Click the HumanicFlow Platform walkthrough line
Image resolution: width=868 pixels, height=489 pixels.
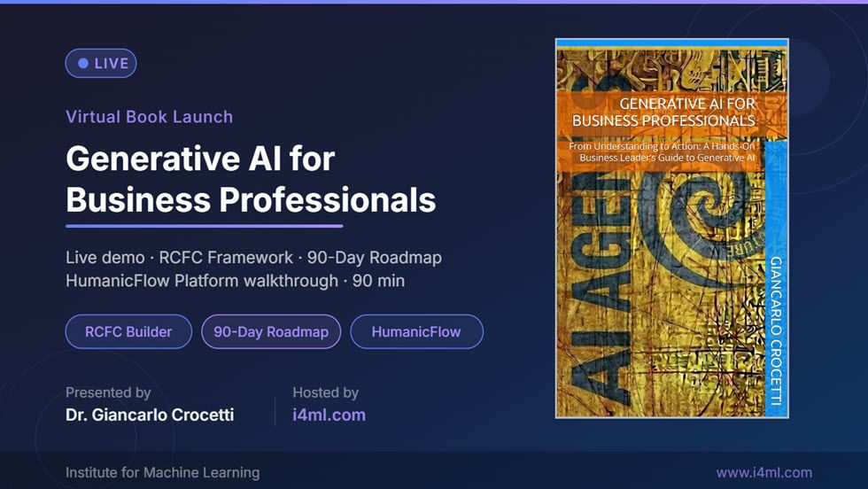235,281
